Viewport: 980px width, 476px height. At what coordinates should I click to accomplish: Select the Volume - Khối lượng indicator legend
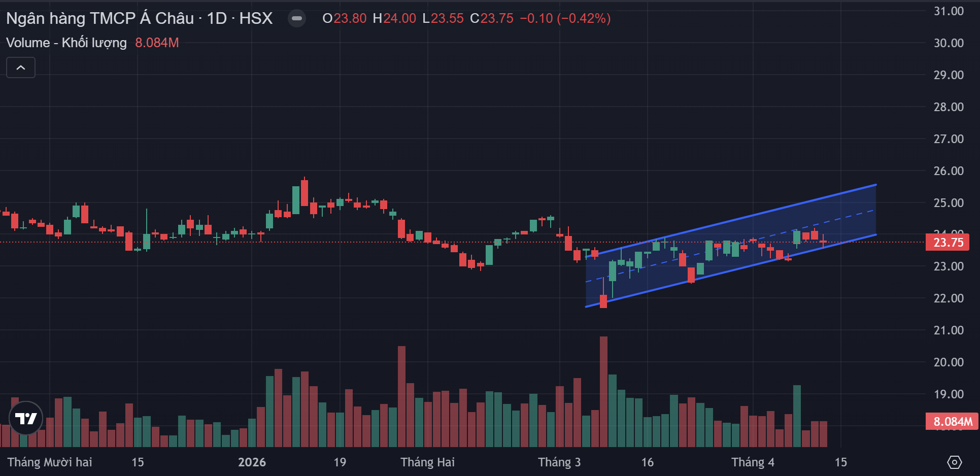(x=66, y=43)
